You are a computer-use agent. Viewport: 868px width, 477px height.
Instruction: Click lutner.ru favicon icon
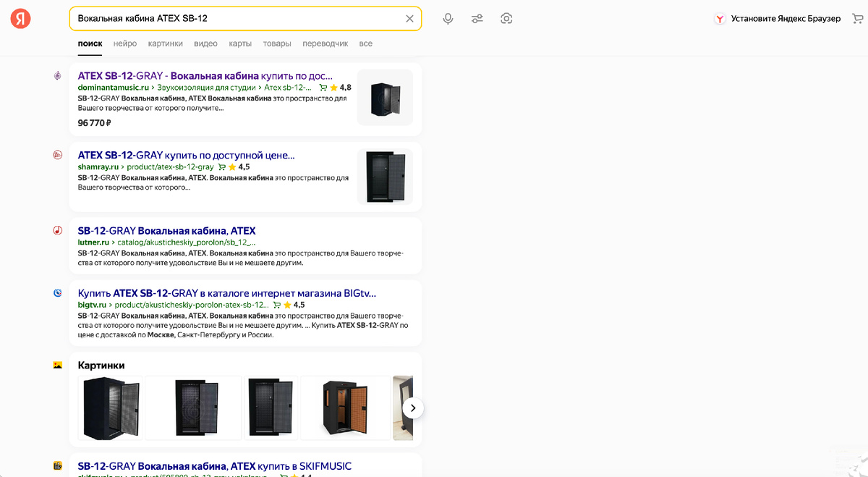click(57, 231)
